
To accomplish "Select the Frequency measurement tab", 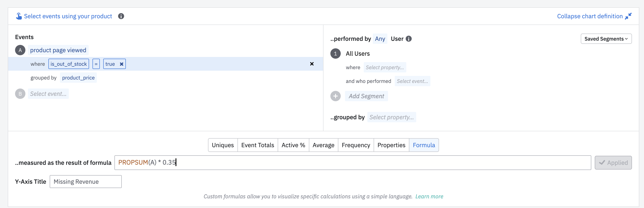I will pos(356,145).
